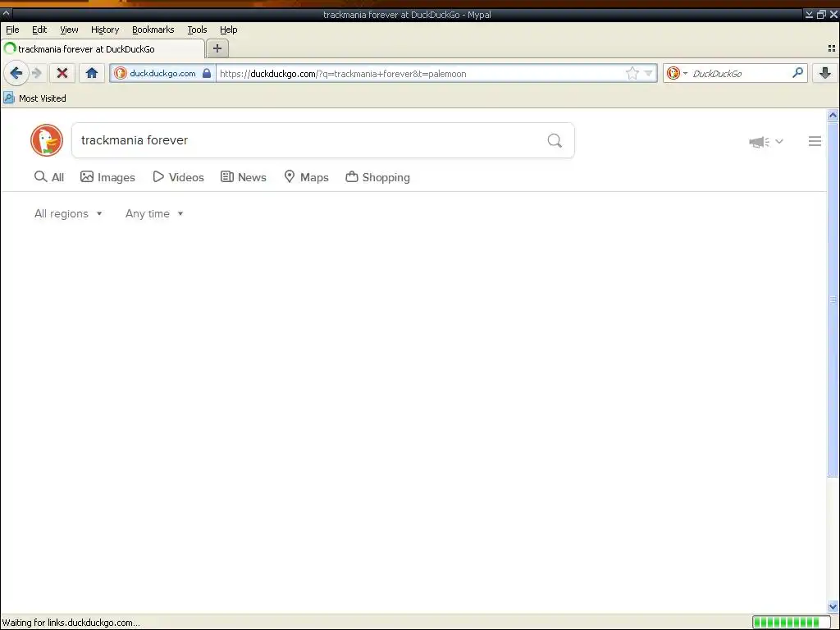Stop loading the page with the red X
Screen dimensions: 840x630
coord(62,73)
